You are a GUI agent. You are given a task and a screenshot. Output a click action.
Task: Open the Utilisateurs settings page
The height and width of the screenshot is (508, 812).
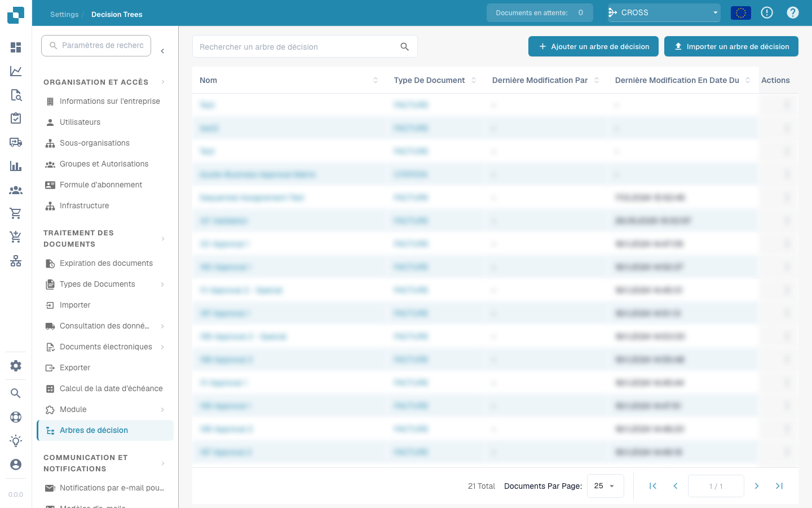click(x=105, y=122)
